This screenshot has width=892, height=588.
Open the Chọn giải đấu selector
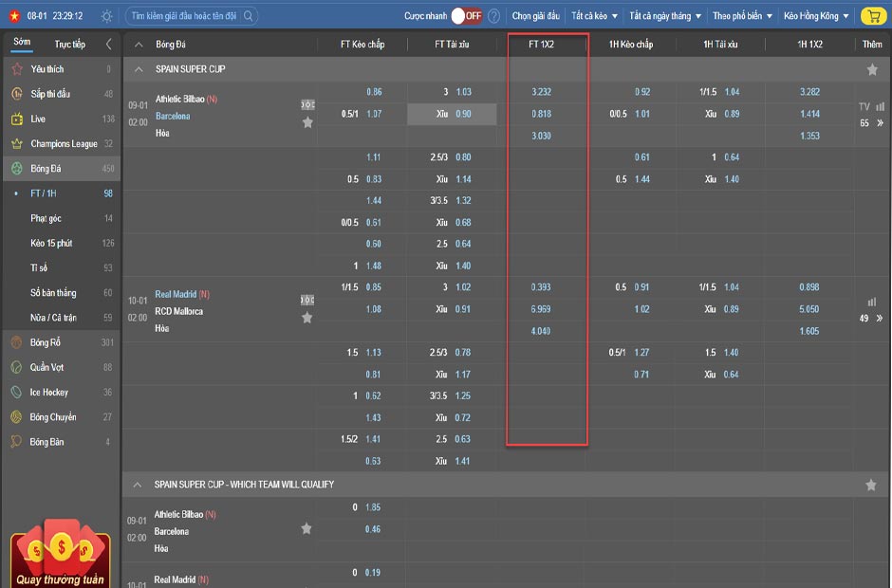click(535, 16)
